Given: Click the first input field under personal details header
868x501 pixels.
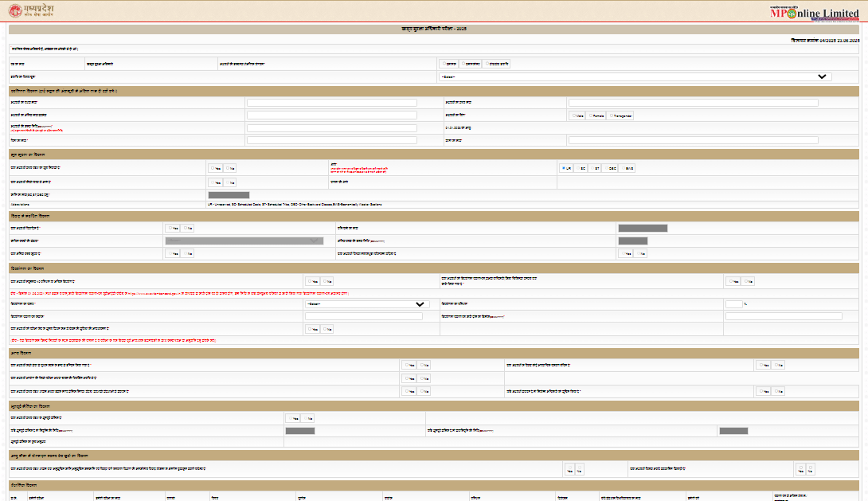Looking at the screenshot, I should point(331,103).
